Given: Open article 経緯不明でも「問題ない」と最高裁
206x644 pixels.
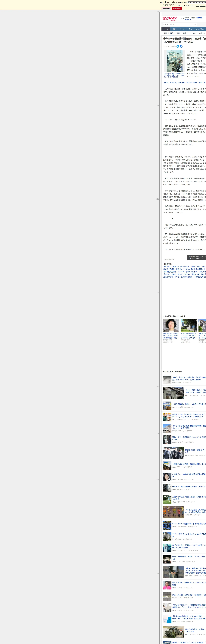Looking at the screenshot, I should 171,336.
